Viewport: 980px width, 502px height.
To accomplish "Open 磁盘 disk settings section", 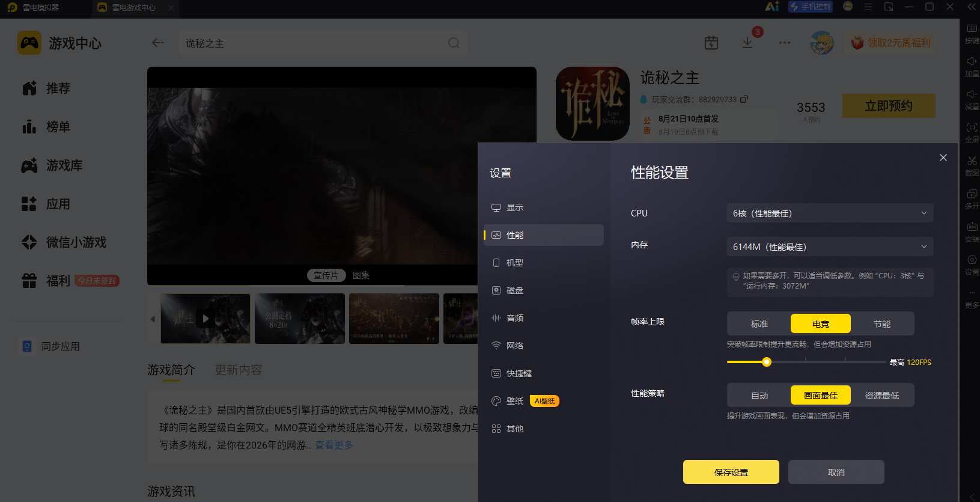I will point(544,290).
